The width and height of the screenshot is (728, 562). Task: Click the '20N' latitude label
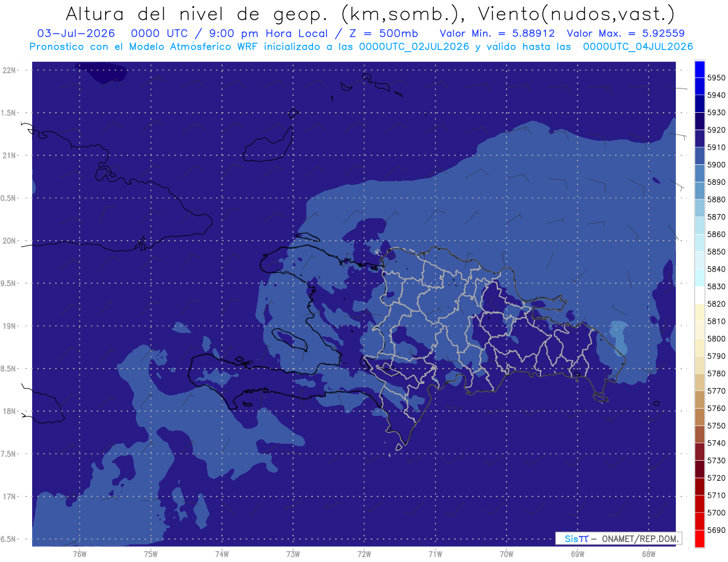(x=10, y=241)
